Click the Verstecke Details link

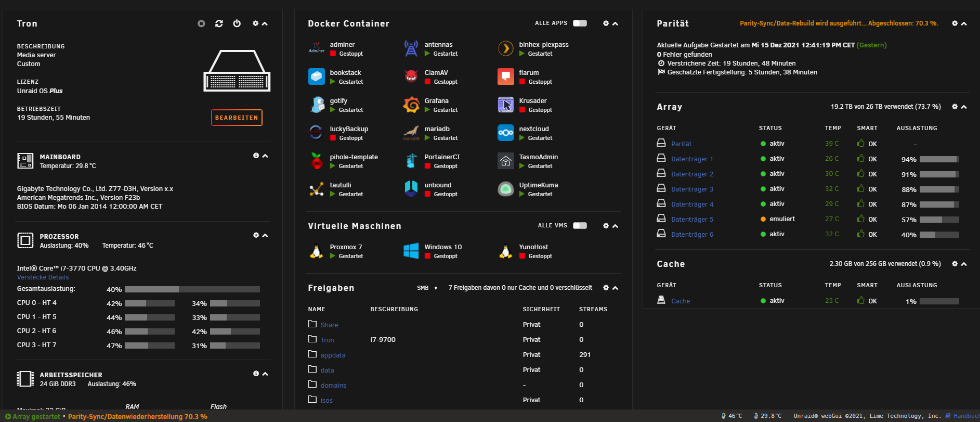(43, 277)
